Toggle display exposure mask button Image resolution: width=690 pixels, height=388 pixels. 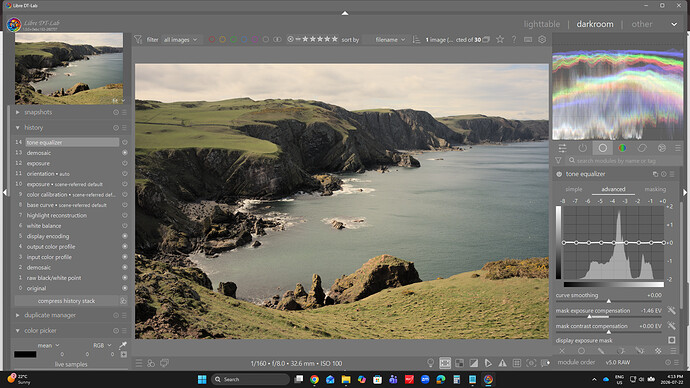coord(672,340)
